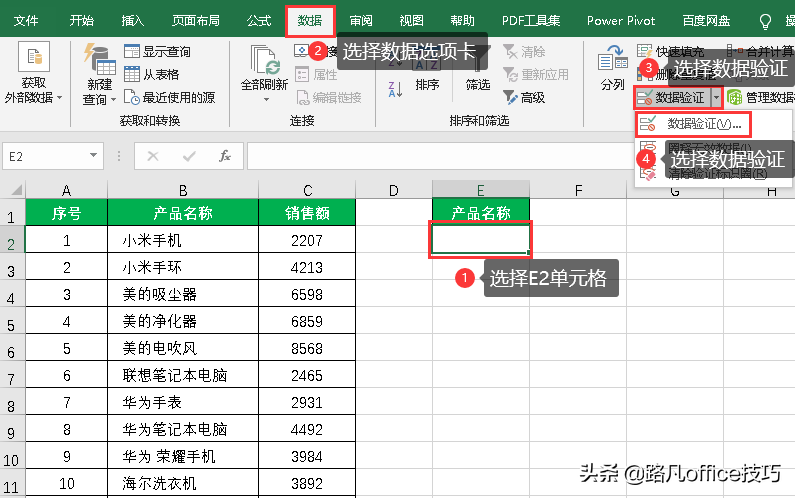Select column A header
The width and height of the screenshot is (795, 498).
pyautogui.click(x=66, y=190)
